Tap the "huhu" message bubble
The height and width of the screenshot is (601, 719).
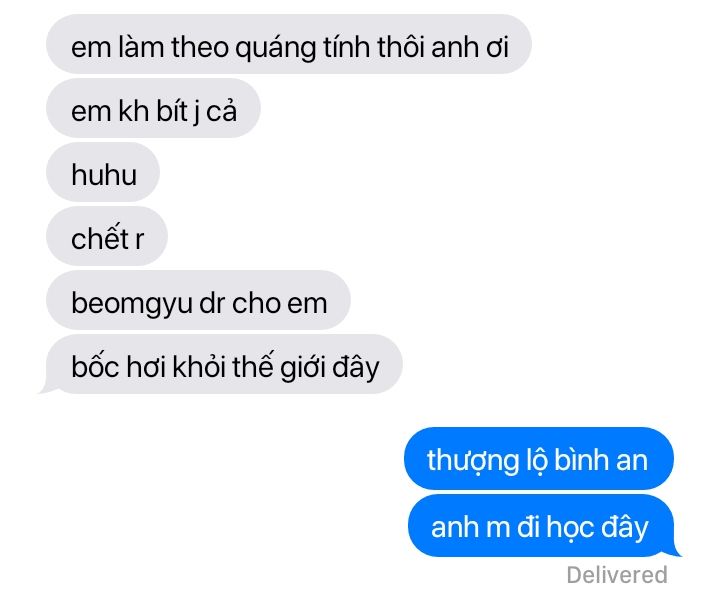(x=103, y=172)
